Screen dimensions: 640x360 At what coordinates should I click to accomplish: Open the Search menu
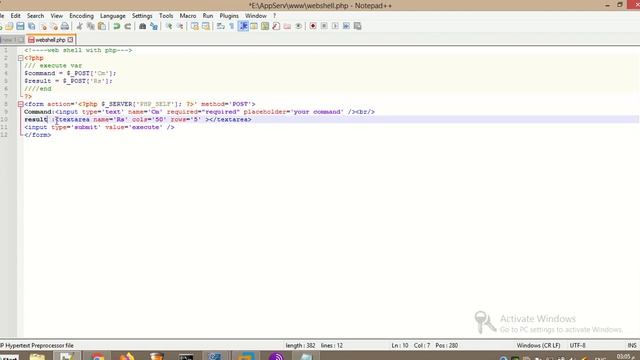click(36, 16)
